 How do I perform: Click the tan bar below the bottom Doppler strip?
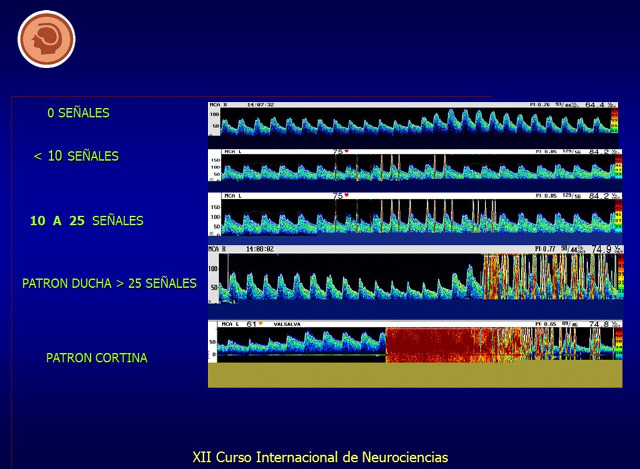point(414,374)
